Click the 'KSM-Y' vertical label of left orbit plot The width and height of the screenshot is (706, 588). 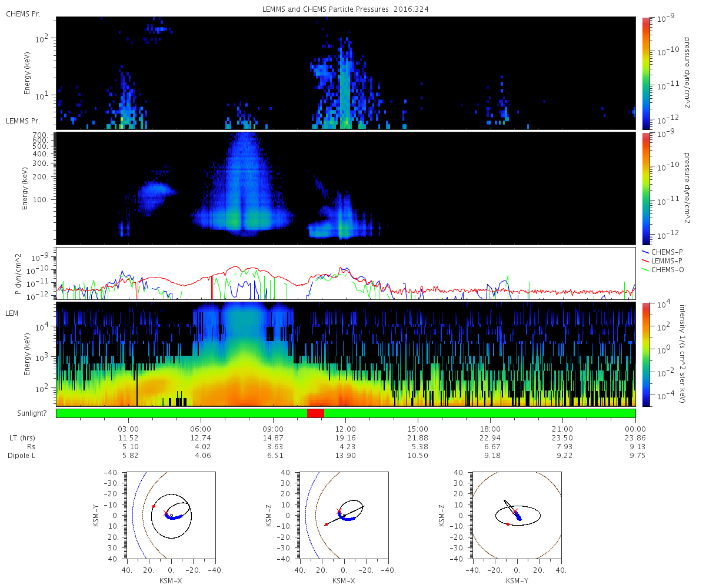coord(96,515)
